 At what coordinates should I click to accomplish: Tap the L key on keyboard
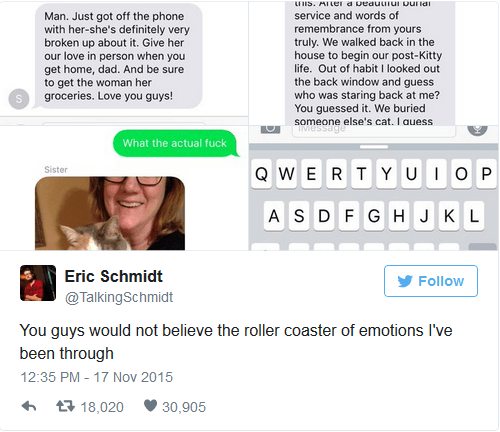point(474,216)
